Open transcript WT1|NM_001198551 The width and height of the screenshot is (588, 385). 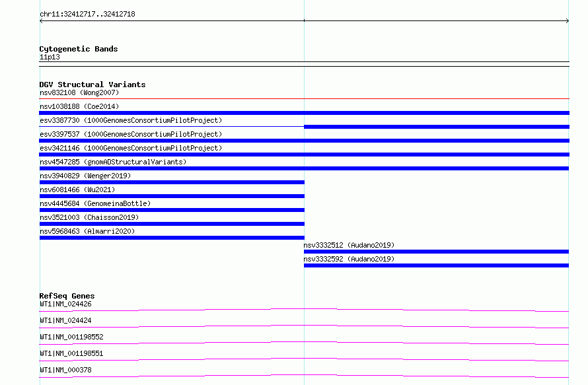coord(71,353)
